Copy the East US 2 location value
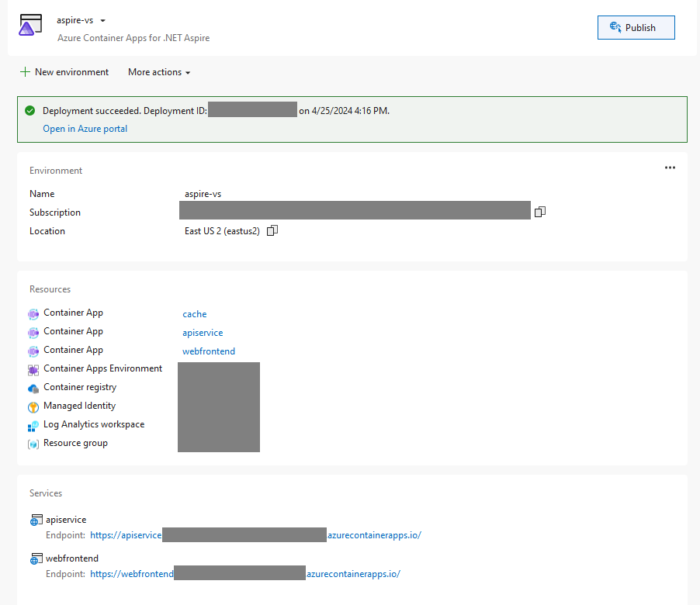The image size is (700, 605). (x=272, y=230)
